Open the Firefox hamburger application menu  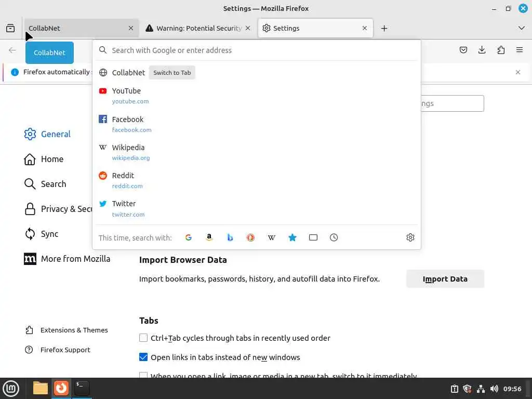click(x=520, y=50)
